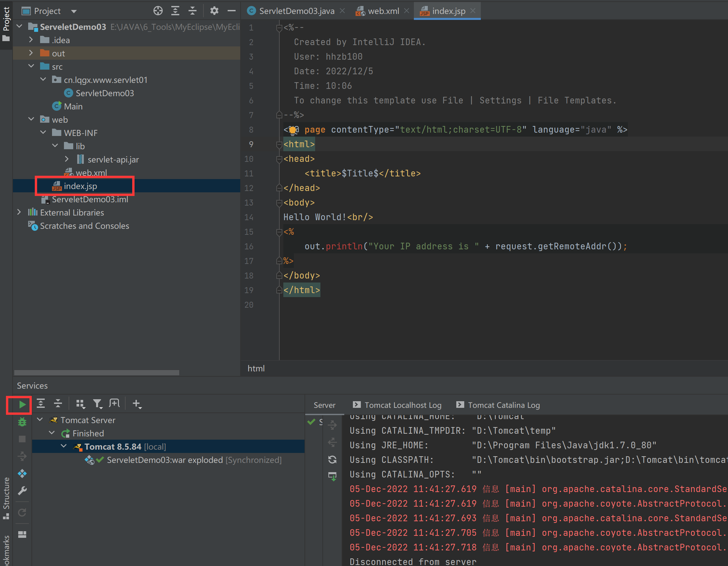Collapse the src folder
The width and height of the screenshot is (728, 566).
point(31,66)
